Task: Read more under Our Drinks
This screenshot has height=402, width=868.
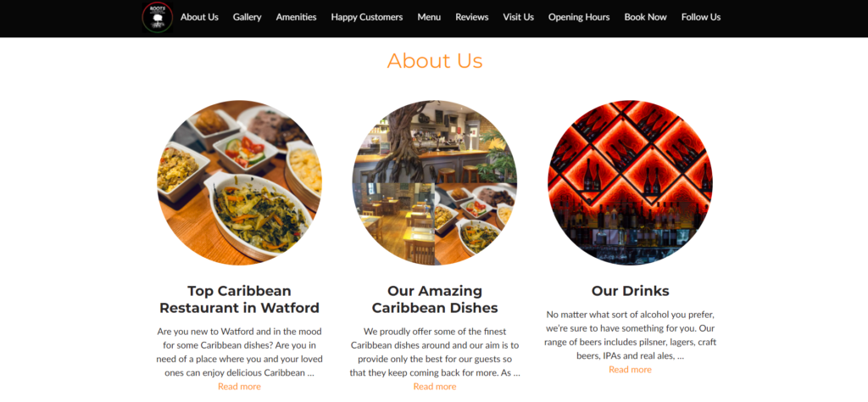Action: click(x=630, y=369)
